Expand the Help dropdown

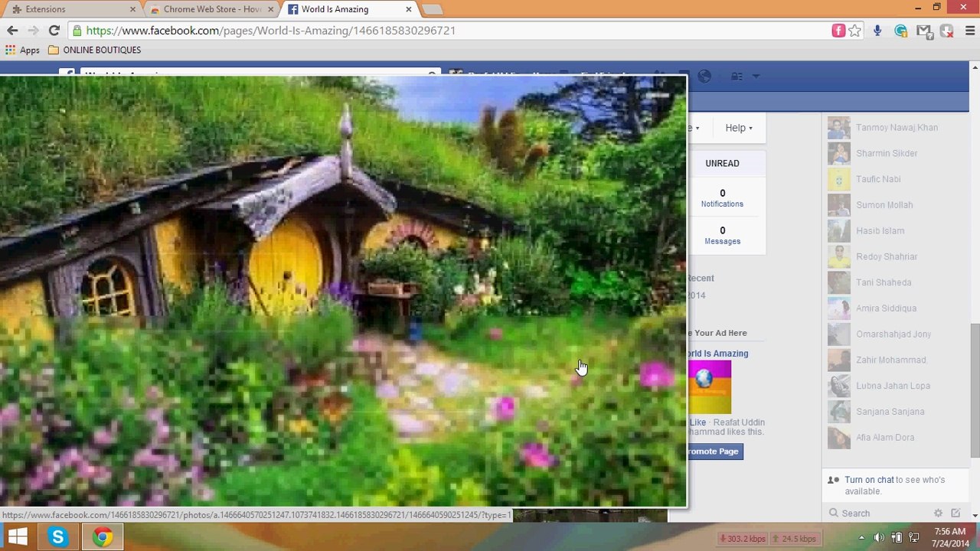coord(739,128)
